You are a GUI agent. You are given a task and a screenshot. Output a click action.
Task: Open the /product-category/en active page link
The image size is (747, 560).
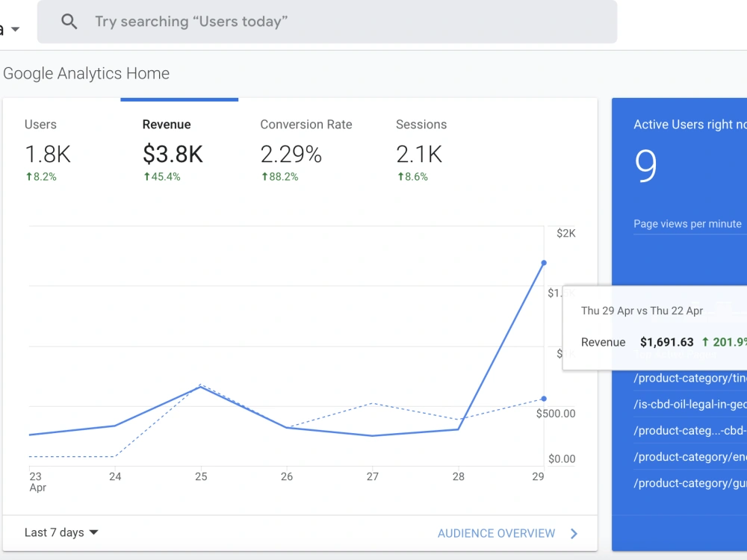coord(689,457)
